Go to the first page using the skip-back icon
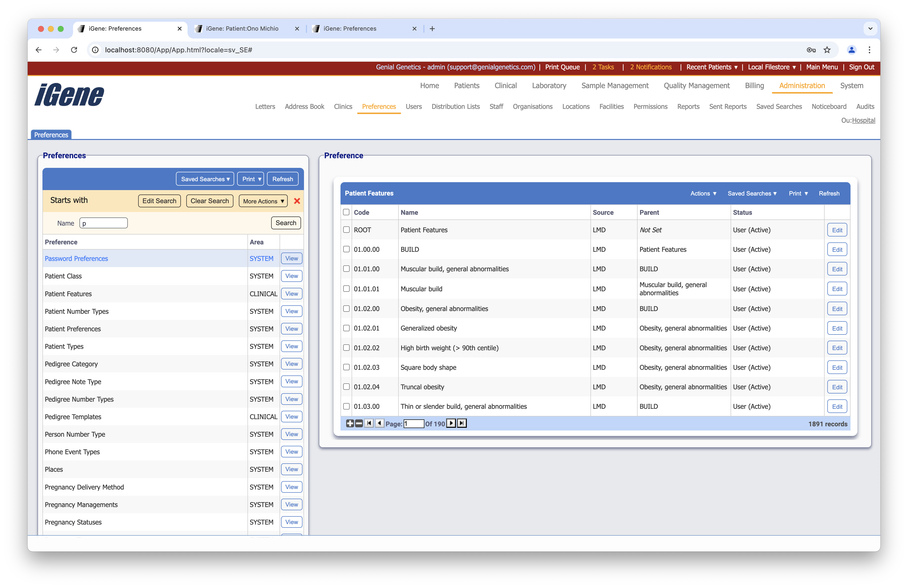Screen dimensions: 908x588 click(369, 423)
